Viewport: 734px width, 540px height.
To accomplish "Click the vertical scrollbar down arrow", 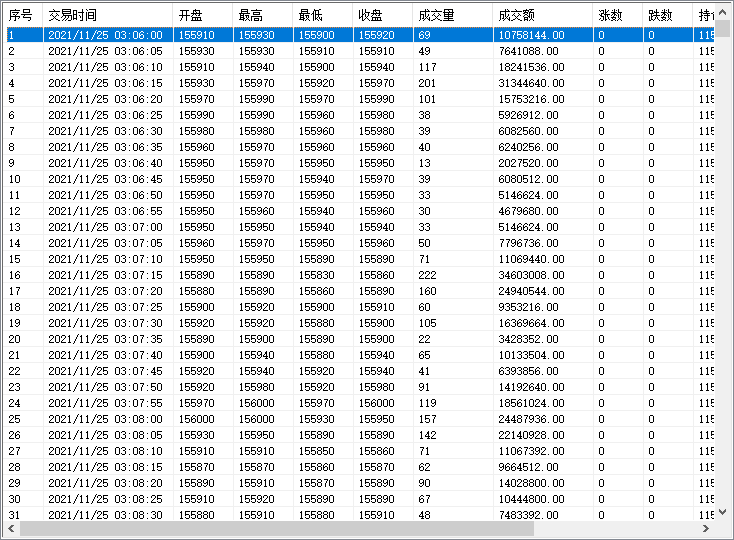I will [722, 512].
